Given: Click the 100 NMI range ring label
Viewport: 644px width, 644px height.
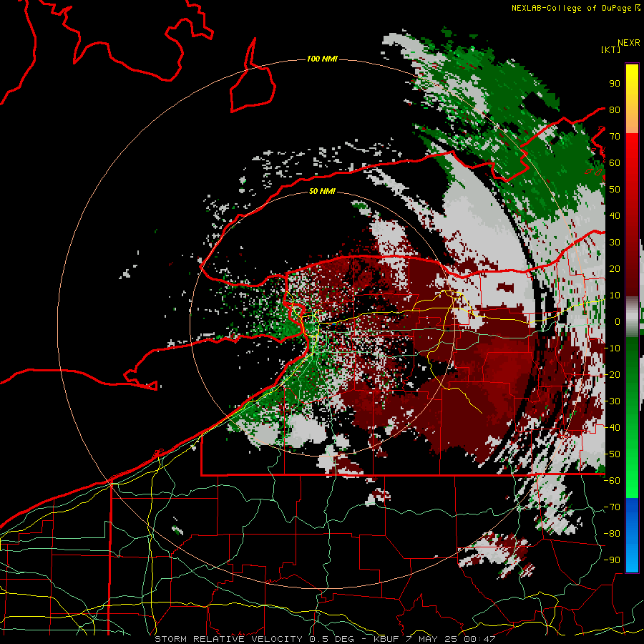Looking at the screenshot, I should (x=322, y=59).
